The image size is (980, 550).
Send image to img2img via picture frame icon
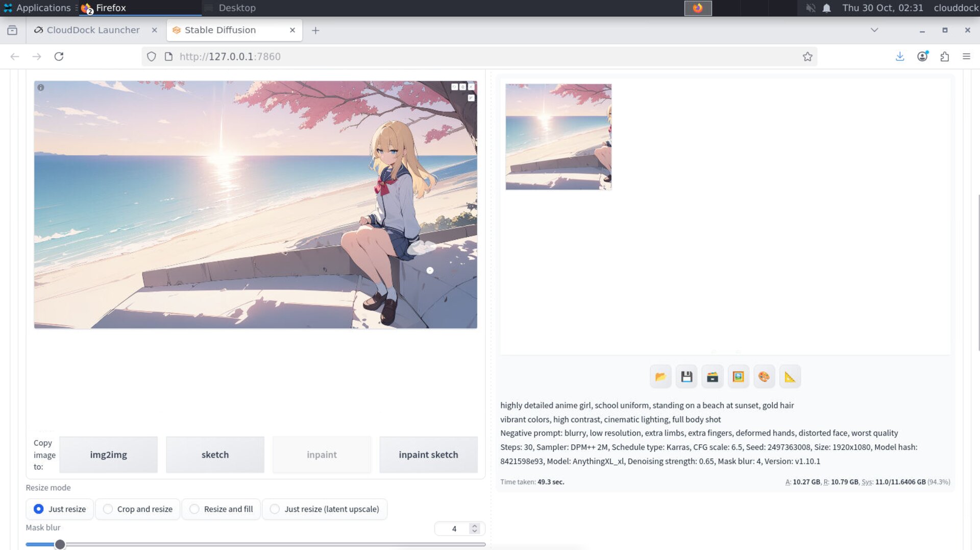tap(738, 377)
